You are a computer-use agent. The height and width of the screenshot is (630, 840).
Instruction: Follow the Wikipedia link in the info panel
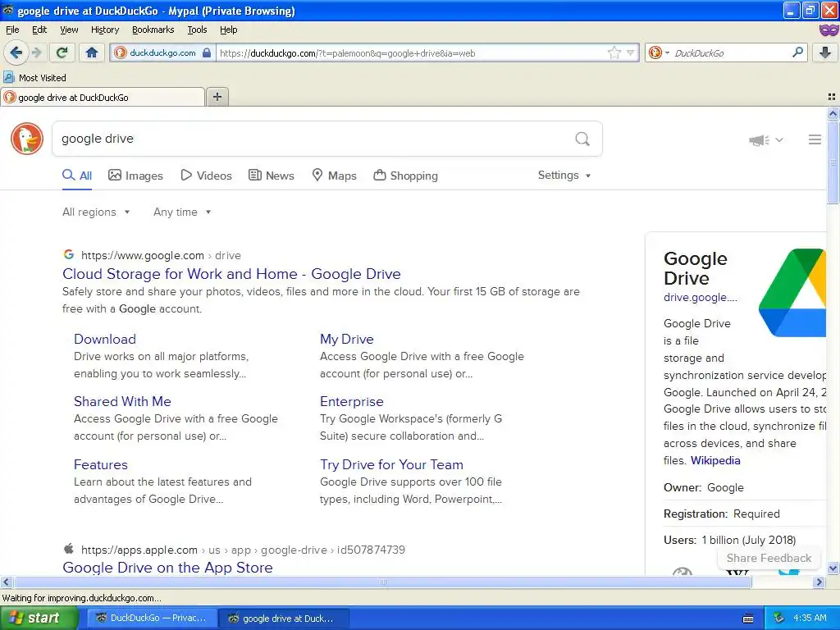tap(715, 460)
